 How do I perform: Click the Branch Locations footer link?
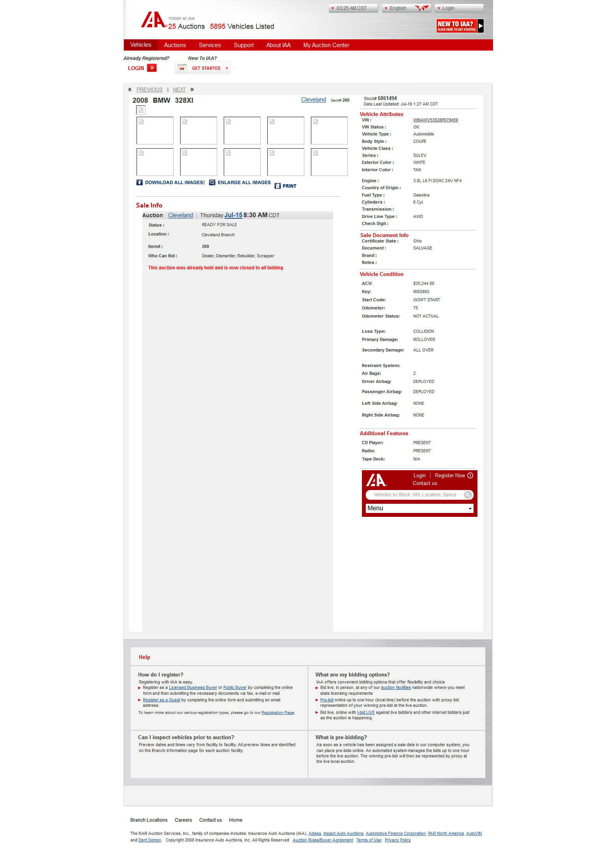[149, 820]
